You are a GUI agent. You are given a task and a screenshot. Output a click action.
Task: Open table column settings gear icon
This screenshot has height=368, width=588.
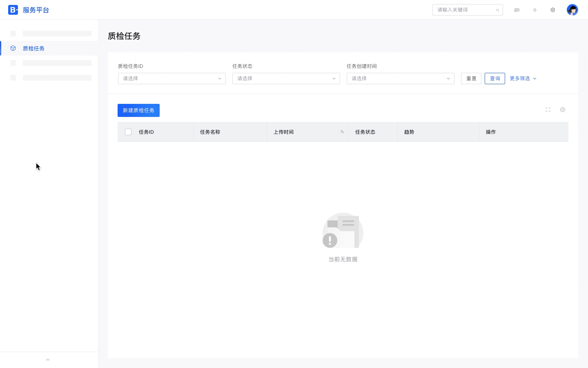tap(563, 110)
